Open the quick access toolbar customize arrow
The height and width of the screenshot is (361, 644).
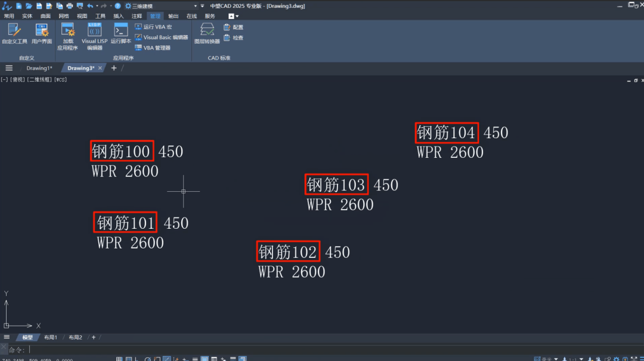tap(203, 6)
